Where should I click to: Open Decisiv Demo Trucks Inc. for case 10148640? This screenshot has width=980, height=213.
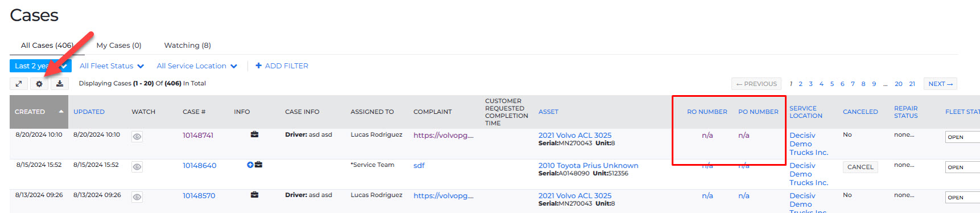pos(809,174)
